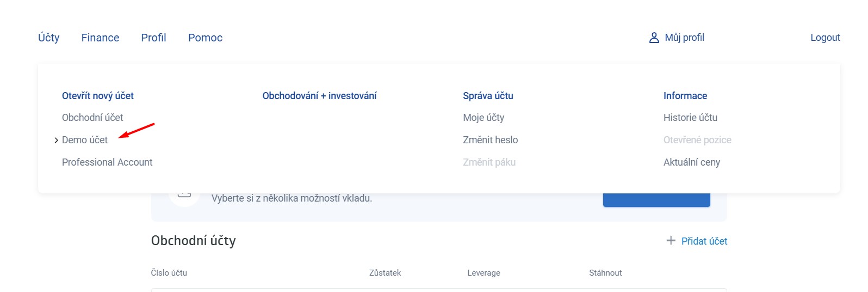Open the Pomoc help menu

pos(205,38)
